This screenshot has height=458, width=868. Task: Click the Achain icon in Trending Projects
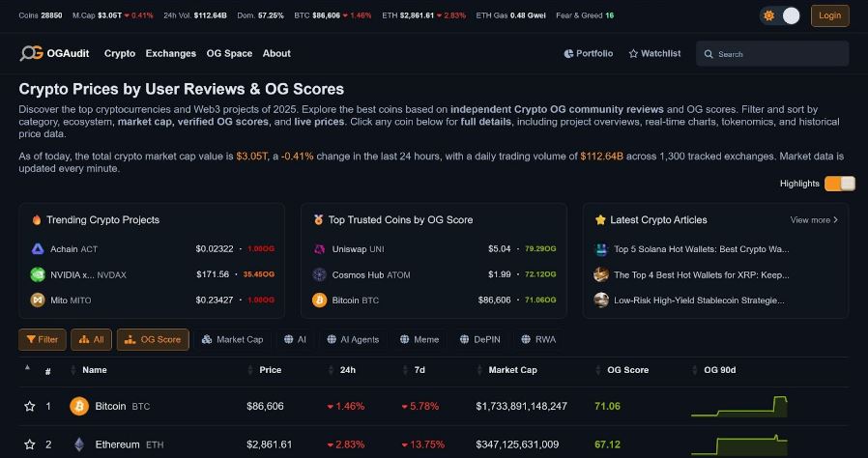(38, 248)
